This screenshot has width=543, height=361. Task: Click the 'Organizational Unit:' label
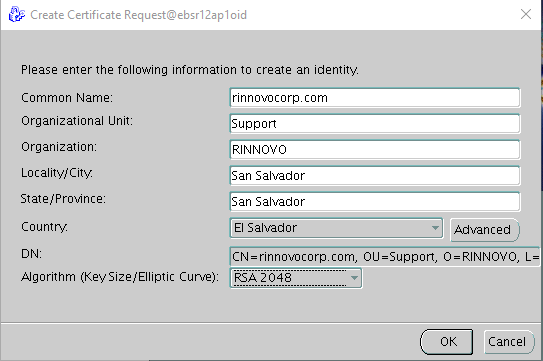(x=77, y=121)
